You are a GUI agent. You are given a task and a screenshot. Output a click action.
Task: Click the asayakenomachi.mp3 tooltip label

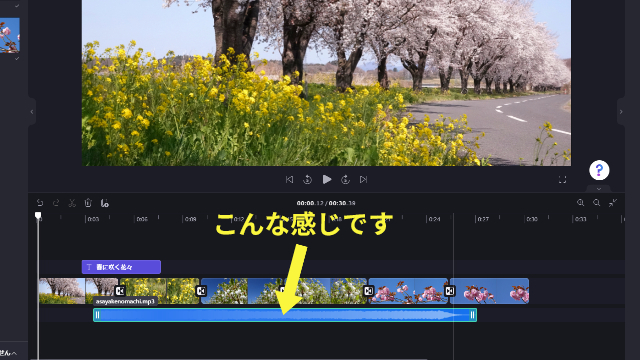(x=125, y=301)
